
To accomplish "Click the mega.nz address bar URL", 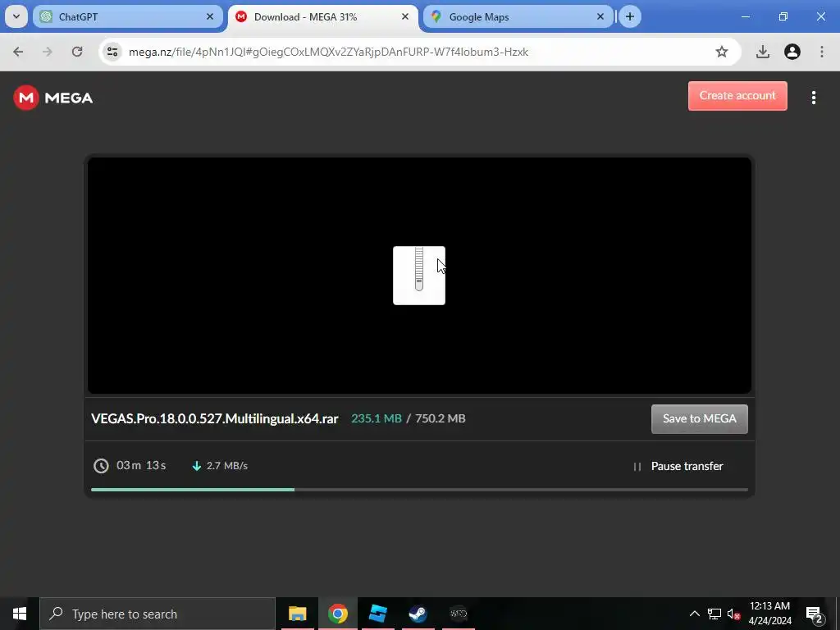I will [328, 52].
